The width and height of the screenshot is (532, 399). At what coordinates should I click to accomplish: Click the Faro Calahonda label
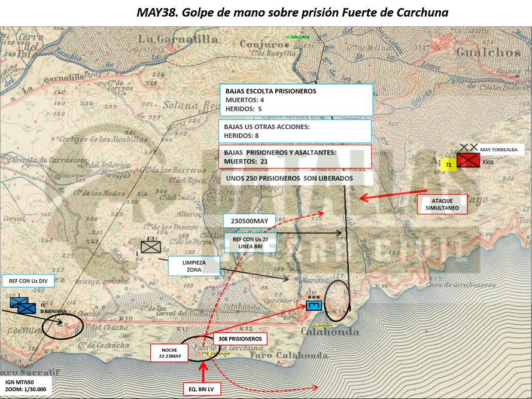pyautogui.click(x=289, y=355)
